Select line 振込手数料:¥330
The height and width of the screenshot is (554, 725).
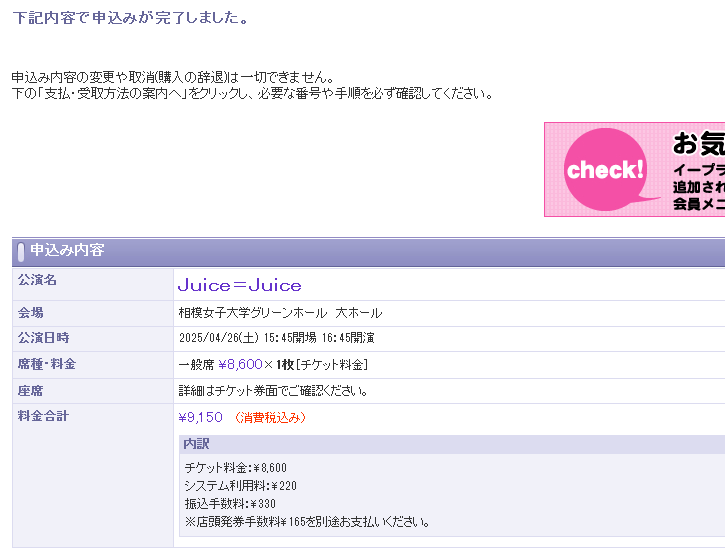coord(230,504)
